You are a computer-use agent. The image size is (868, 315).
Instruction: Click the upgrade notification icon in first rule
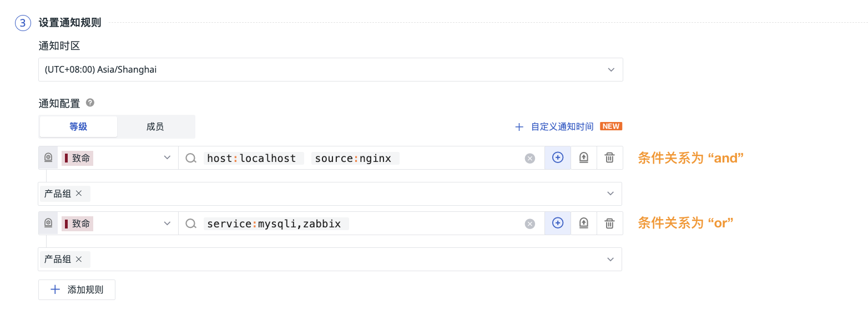(584, 157)
